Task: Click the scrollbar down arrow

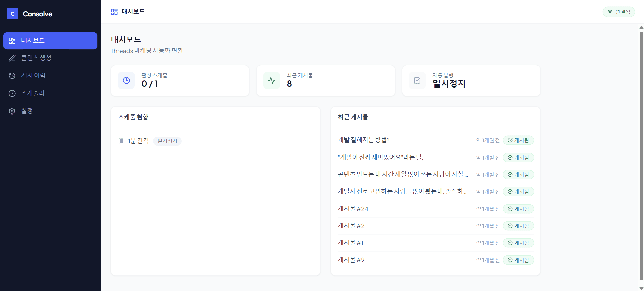Action: 641,288
